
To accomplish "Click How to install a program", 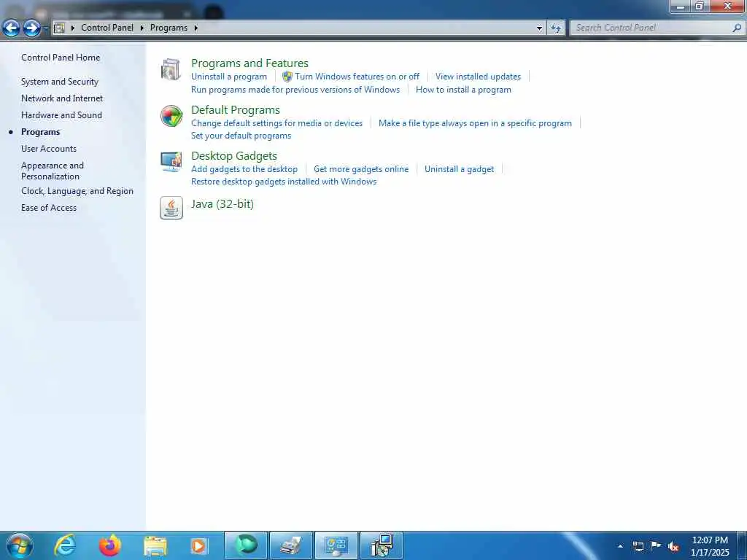I will pos(463,90).
